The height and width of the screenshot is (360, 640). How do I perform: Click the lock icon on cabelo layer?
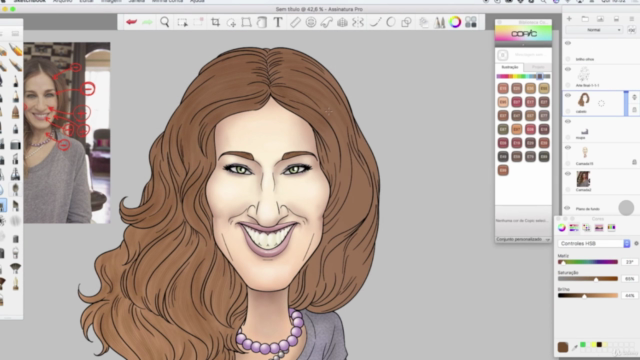pos(634,109)
